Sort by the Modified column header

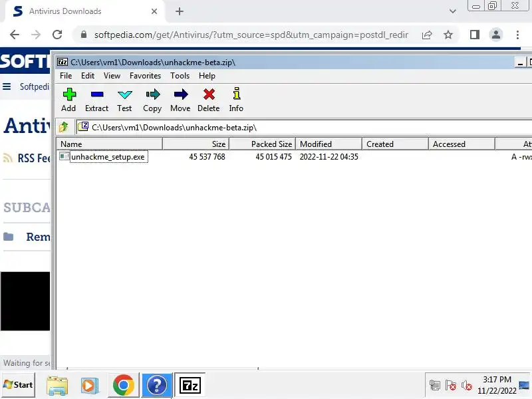pyautogui.click(x=329, y=144)
